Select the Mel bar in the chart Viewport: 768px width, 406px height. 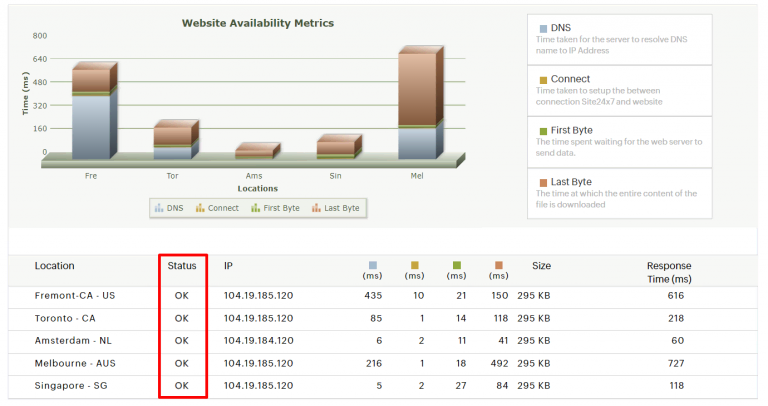421,103
